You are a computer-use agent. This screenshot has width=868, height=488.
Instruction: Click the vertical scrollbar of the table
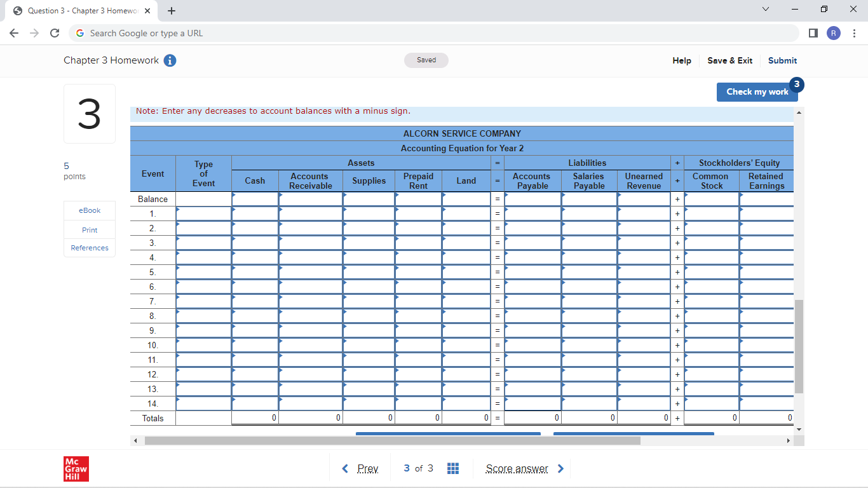(x=799, y=346)
